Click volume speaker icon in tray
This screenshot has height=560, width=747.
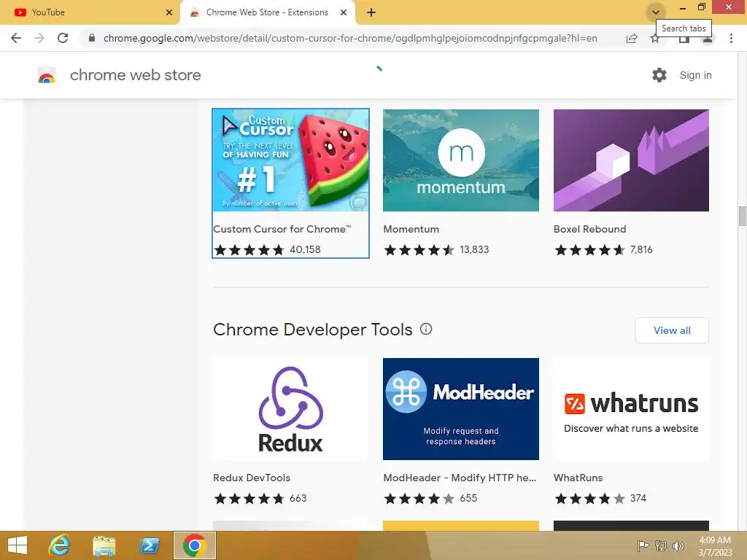click(678, 545)
